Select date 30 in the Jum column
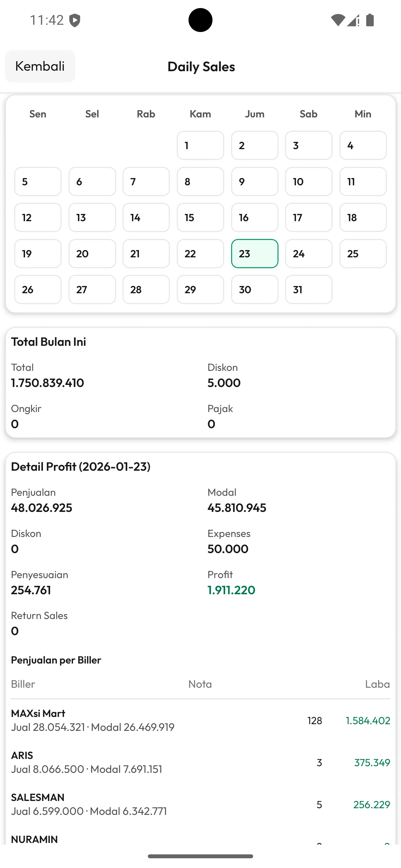401x868 pixels. (255, 289)
